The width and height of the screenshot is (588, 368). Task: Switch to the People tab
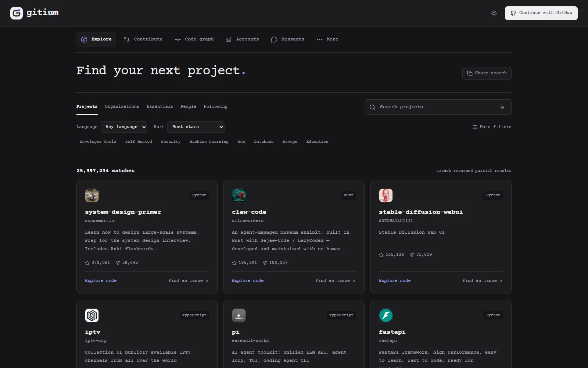click(x=188, y=107)
